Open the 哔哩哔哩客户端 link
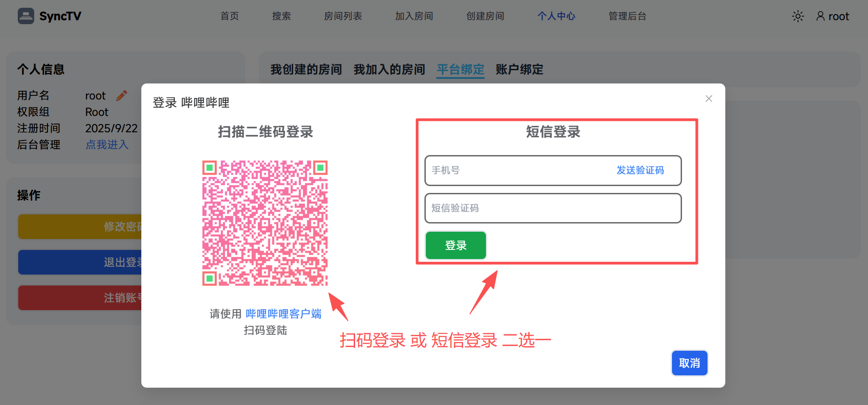The height and width of the screenshot is (405, 868). point(284,314)
